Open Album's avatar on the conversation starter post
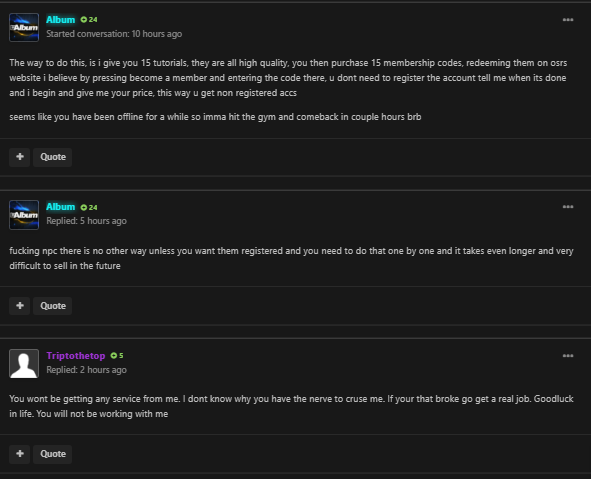Image resolution: width=591 pixels, height=479 pixels. tap(24, 28)
